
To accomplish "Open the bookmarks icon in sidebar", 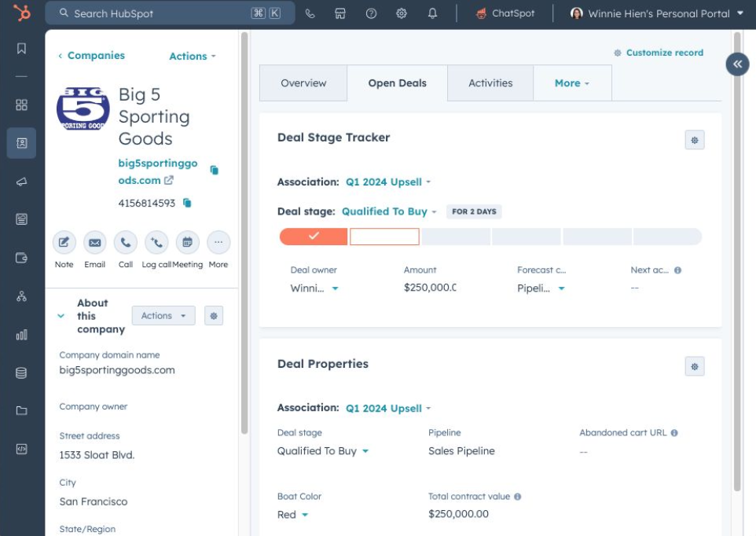I will 21,48.
